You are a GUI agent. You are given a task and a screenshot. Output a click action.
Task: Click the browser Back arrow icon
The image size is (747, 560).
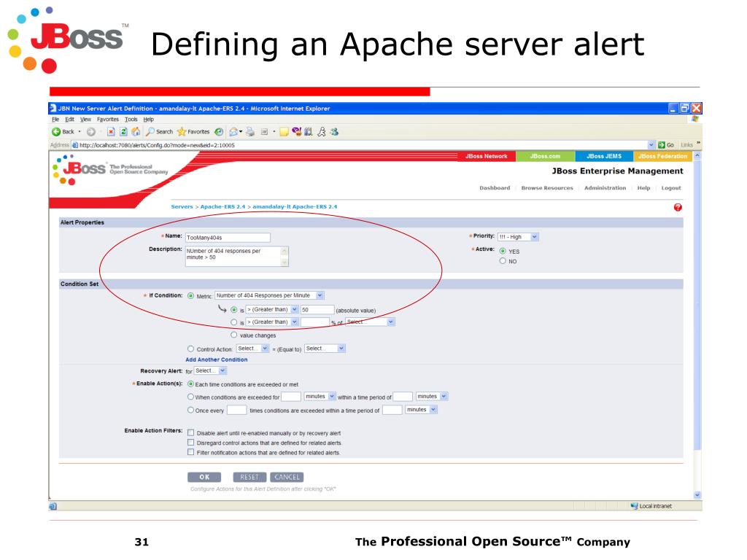(x=56, y=132)
